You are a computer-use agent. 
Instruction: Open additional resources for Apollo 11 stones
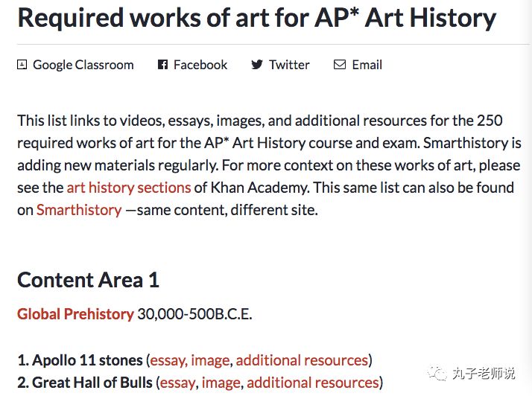pos(302,360)
